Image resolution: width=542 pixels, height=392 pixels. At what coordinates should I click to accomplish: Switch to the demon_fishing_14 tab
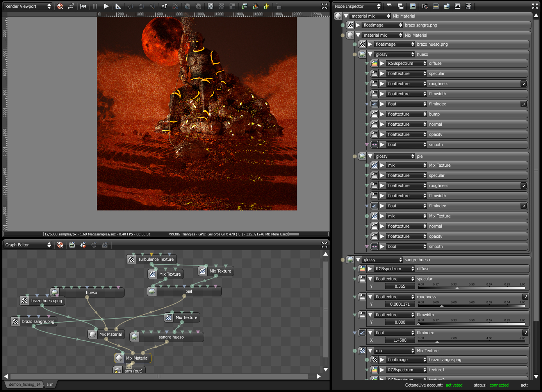[x=25, y=385]
